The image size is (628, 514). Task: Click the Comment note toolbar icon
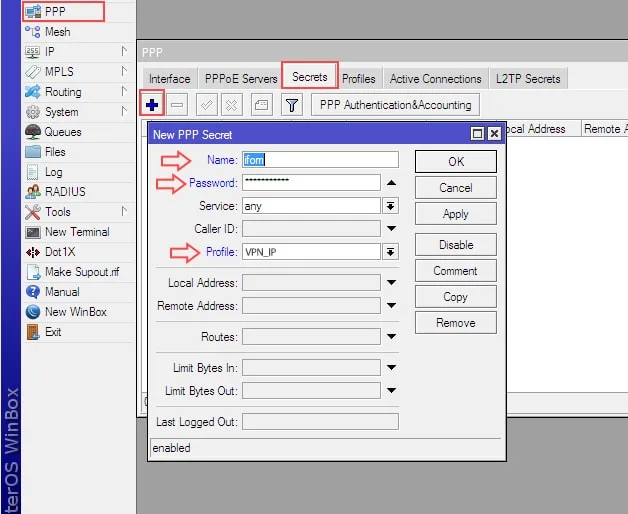(260, 104)
